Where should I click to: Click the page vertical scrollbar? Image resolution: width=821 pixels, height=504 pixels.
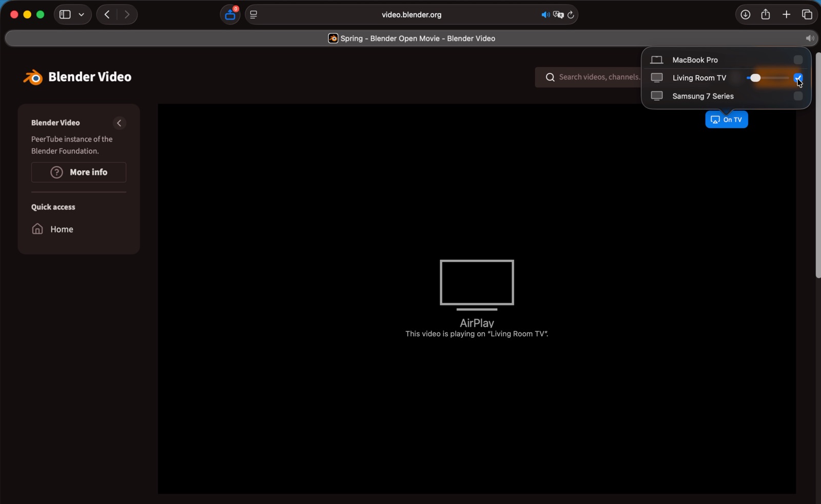[818, 165]
